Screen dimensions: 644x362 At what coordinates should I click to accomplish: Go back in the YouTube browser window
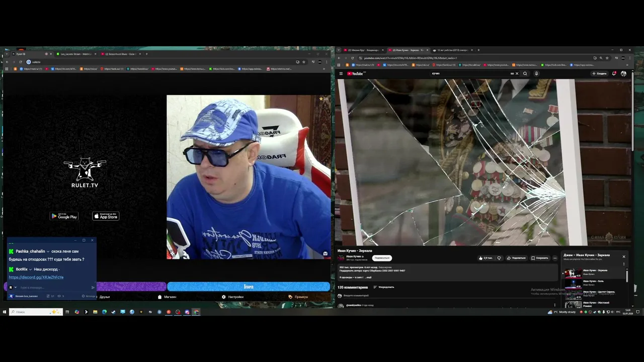coord(339,58)
